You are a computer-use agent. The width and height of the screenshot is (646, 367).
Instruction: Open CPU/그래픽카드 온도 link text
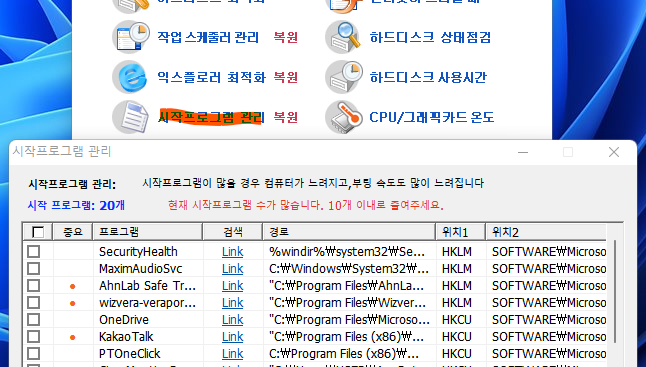(x=431, y=117)
